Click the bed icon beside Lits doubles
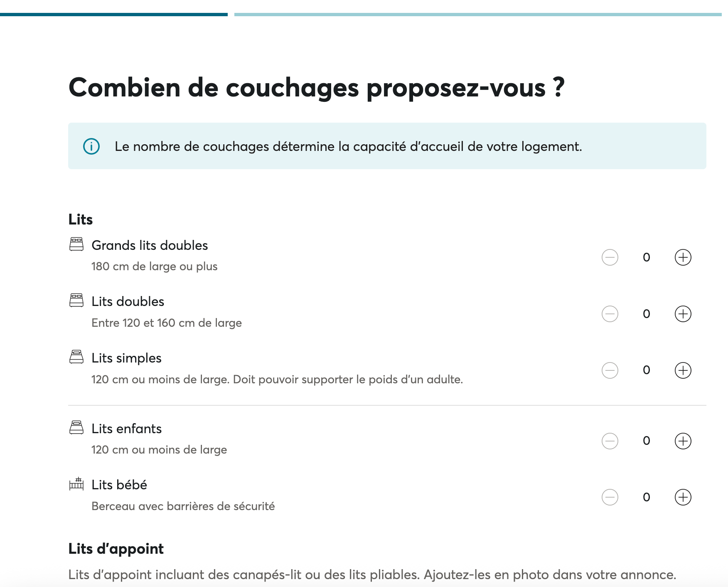 point(77,299)
